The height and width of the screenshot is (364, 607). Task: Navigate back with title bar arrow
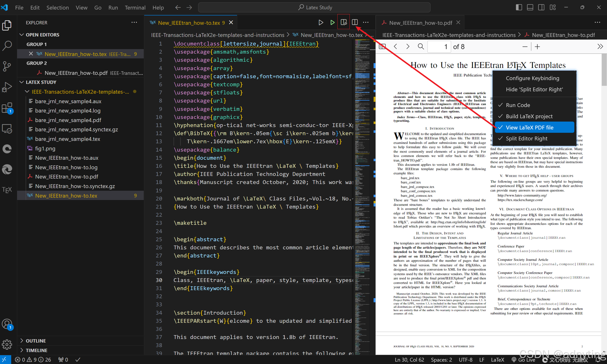(x=178, y=8)
